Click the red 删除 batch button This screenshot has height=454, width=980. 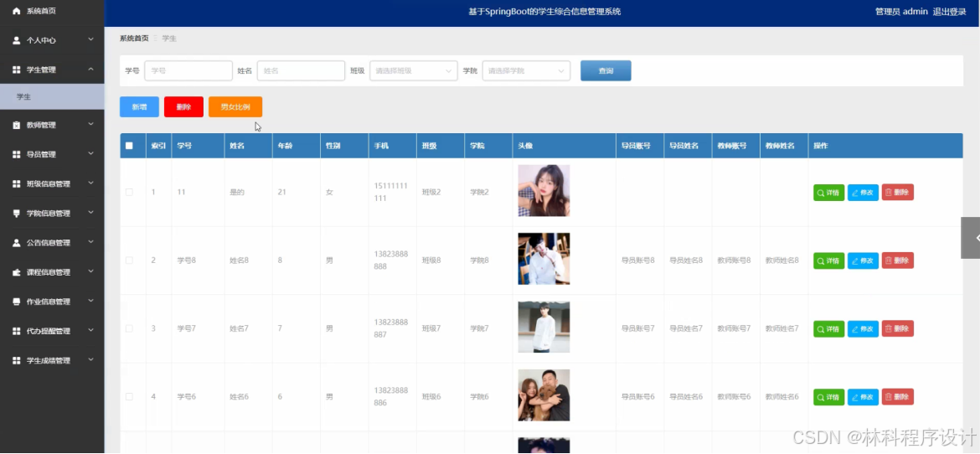(x=183, y=107)
